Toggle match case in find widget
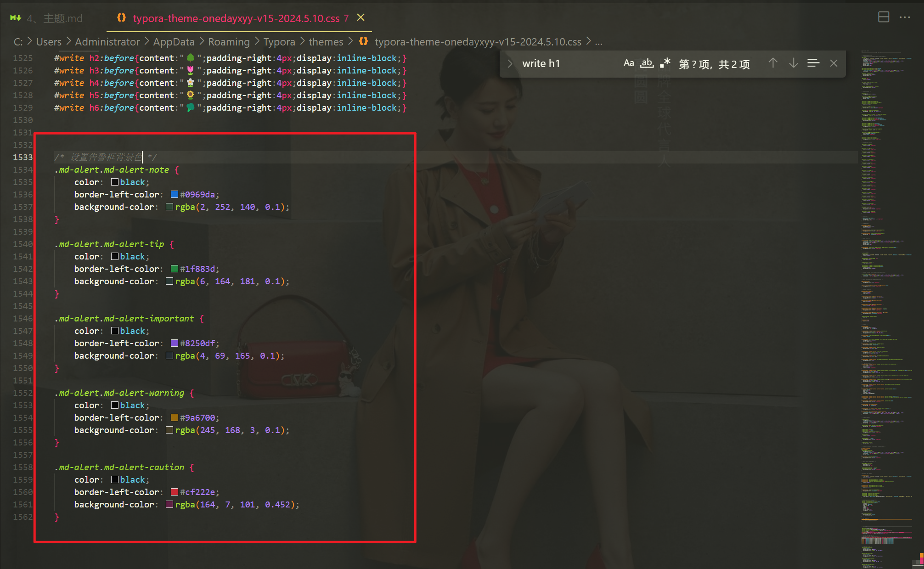Screen dimensions: 924x569 point(629,63)
